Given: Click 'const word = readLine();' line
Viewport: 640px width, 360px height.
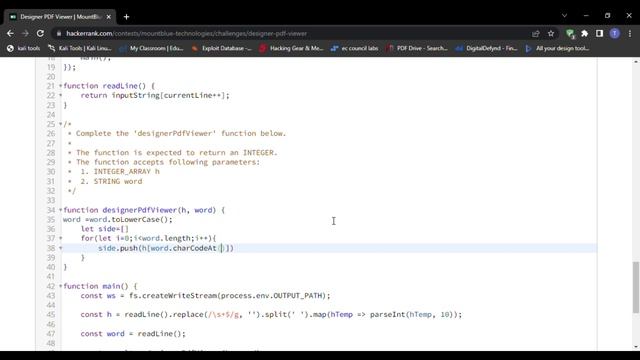Looking at the screenshot, I should point(133,334).
